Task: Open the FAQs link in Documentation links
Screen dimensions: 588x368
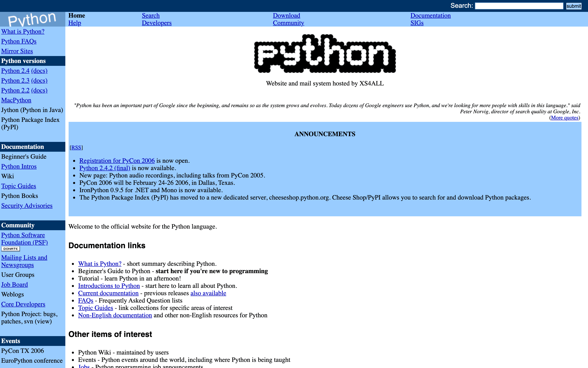Action: click(x=86, y=301)
